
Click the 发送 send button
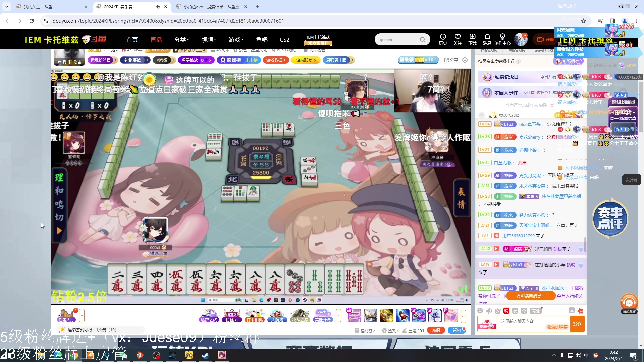click(x=577, y=324)
